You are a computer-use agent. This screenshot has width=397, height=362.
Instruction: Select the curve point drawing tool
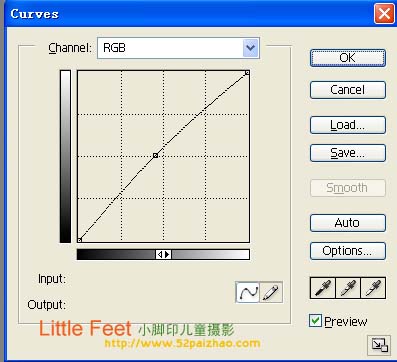pyautogui.click(x=247, y=292)
